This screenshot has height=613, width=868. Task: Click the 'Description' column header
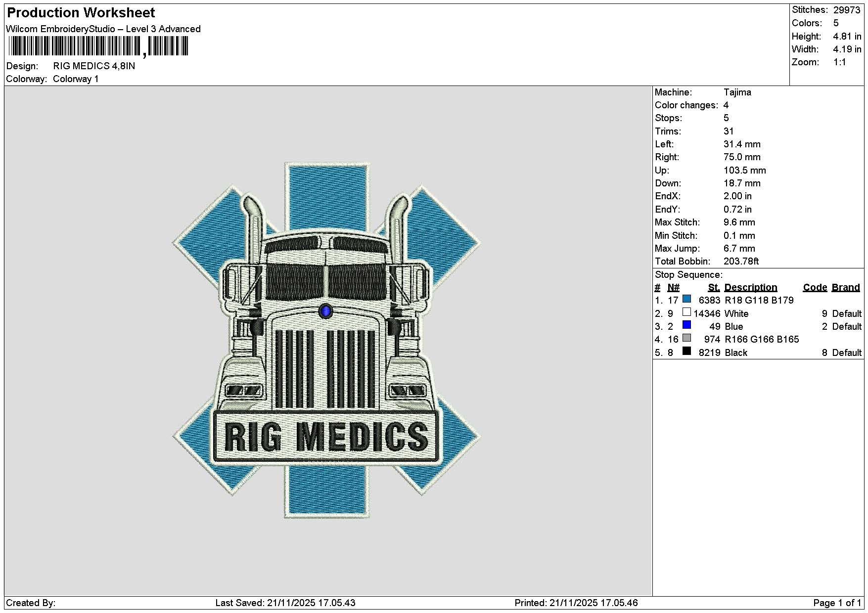click(751, 287)
